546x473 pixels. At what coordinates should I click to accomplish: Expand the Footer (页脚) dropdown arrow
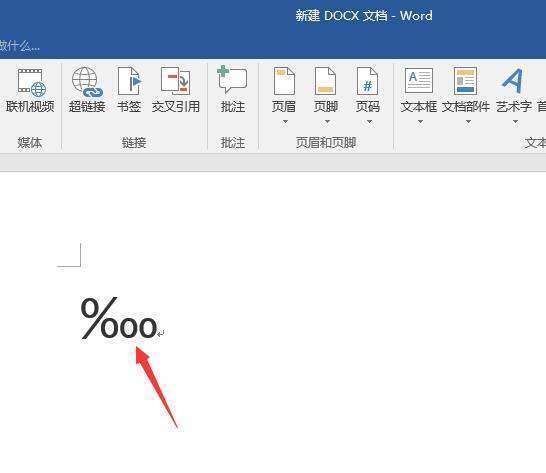pos(327,122)
